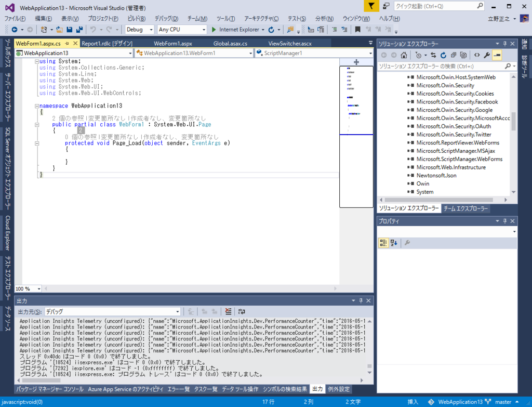Open the ファイル(F) menu
Image resolution: width=532 pixels, height=407 pixels.
(15, 19)
